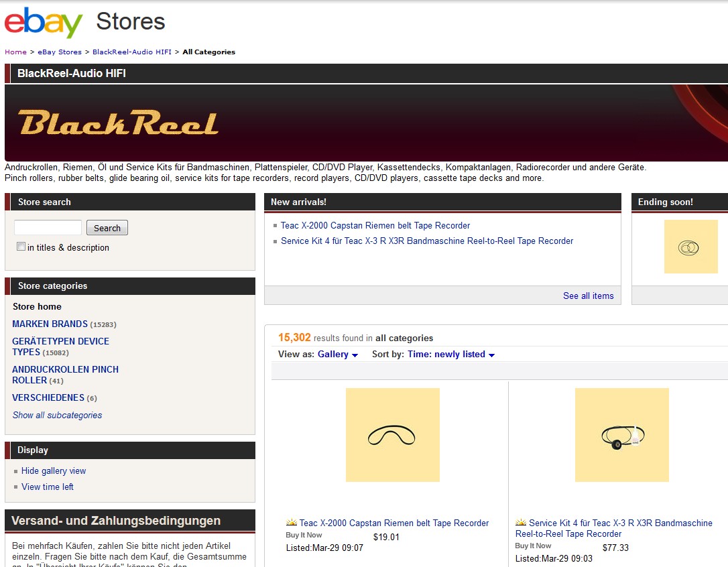Go to ANDRUCKROLLEN PINCH ROLLER category
Viewport: 728px width, 567px height.
pos(65,374)
